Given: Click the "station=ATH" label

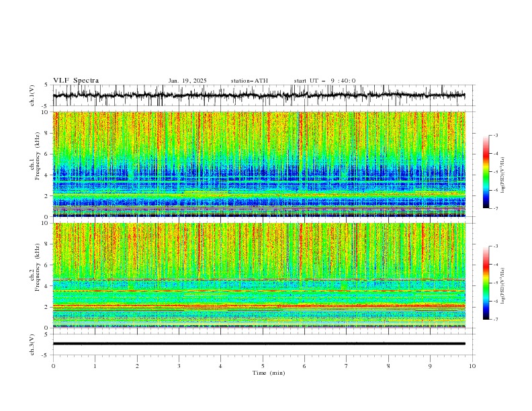Looking at the screenshot, I should pyautogui.click(x=249, y=81).
